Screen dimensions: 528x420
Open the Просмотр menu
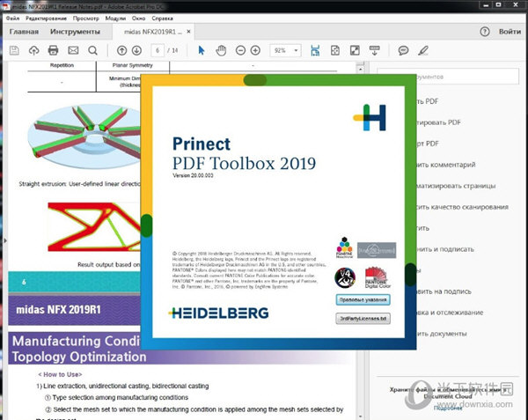(x=86, y=18)
